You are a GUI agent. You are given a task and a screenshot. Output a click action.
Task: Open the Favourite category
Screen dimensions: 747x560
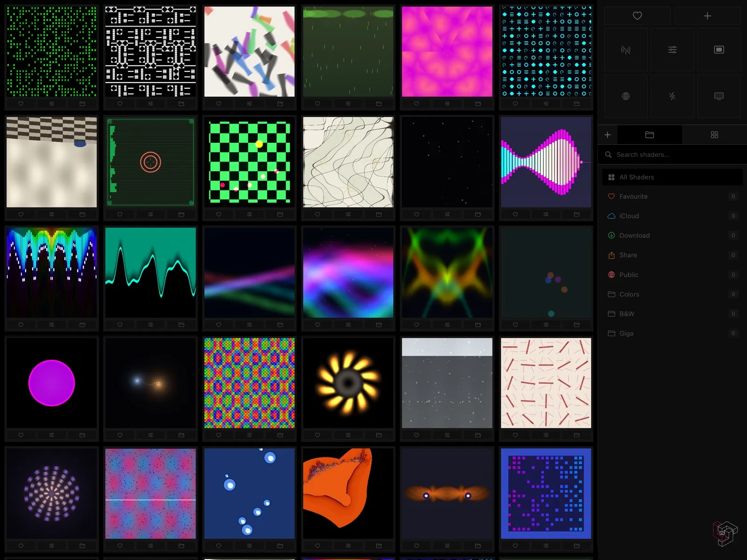672,196
